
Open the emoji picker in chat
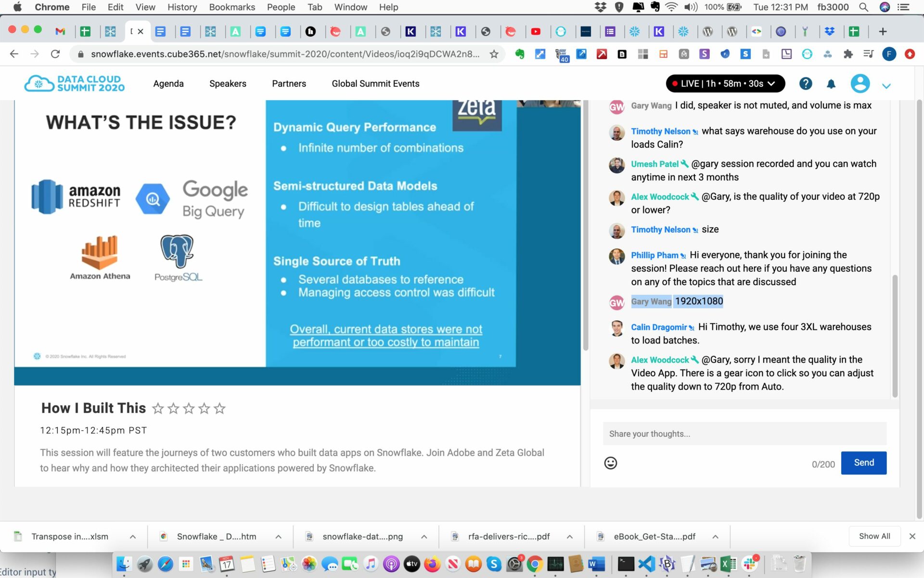point(610,463)
